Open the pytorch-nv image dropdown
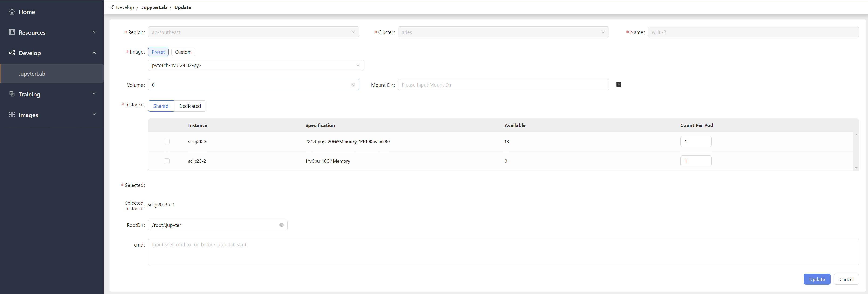868x294 pixels. pyautogui.click(x=256, y=65)
